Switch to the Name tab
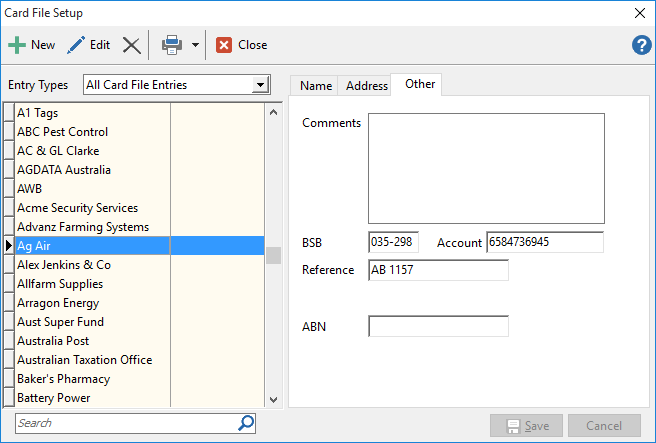Viewport: 656px width, 443px height. point(316,86)
